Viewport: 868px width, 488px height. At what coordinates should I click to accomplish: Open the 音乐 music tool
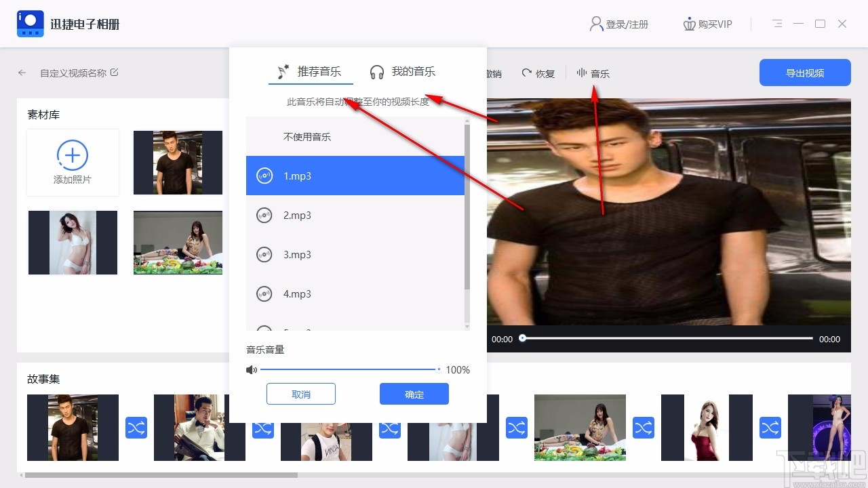coord(593,73)
